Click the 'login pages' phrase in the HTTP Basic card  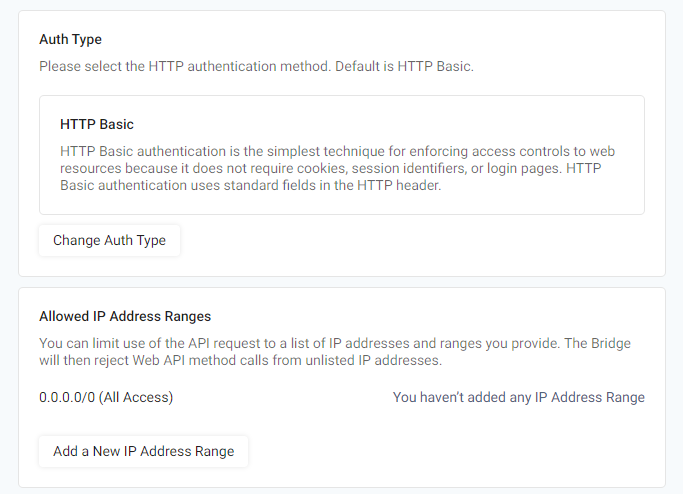(524, 168)
